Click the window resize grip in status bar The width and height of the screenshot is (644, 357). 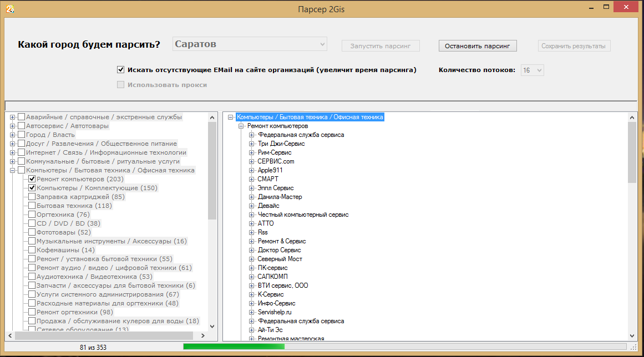634,347
